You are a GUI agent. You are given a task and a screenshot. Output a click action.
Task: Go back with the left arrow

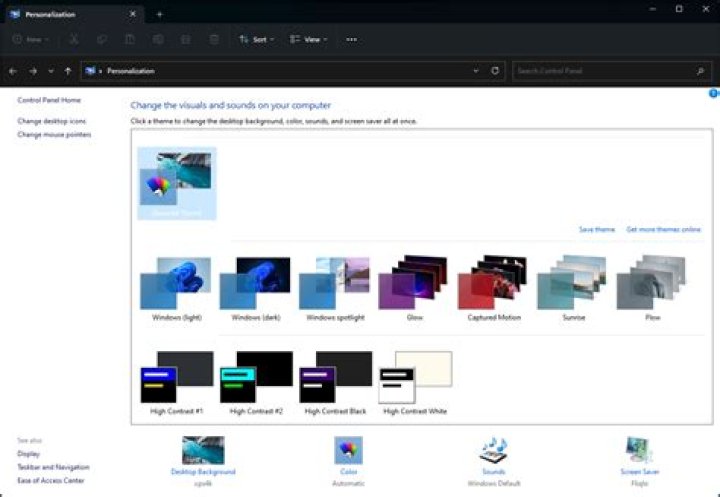13,71
